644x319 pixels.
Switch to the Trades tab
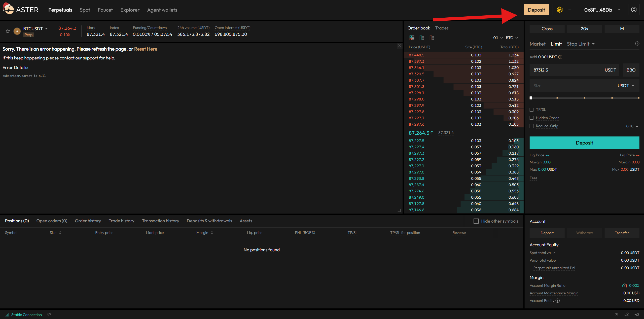[x=442, y=28]
